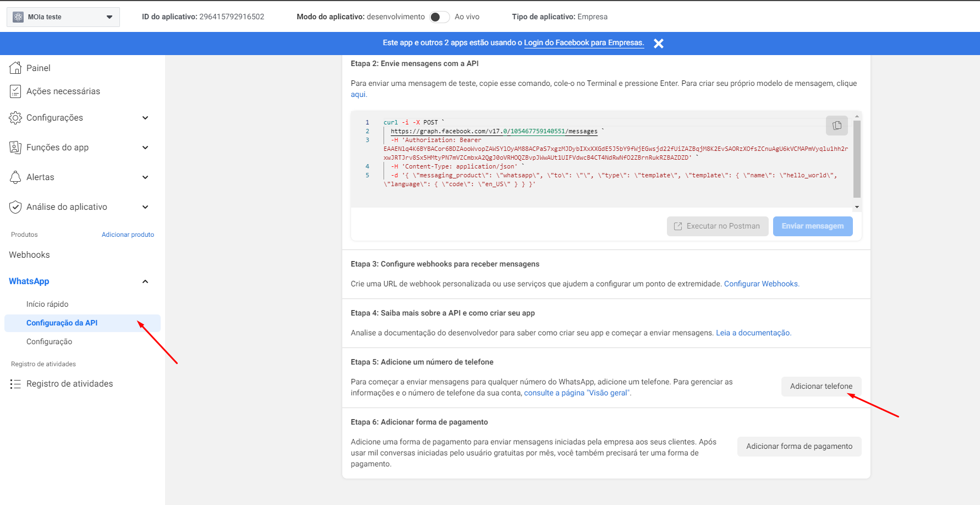Click the Análise do aplicativo shield icon

pos(15,207)
